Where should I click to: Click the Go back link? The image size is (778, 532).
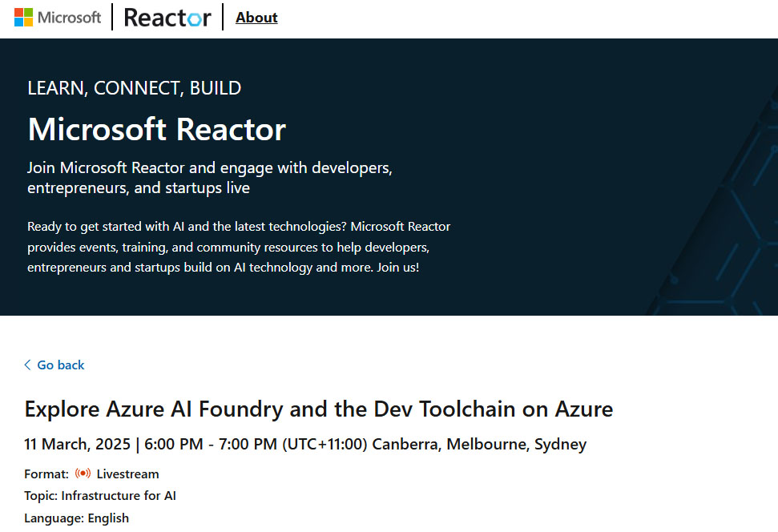click(x=54, y=365)
